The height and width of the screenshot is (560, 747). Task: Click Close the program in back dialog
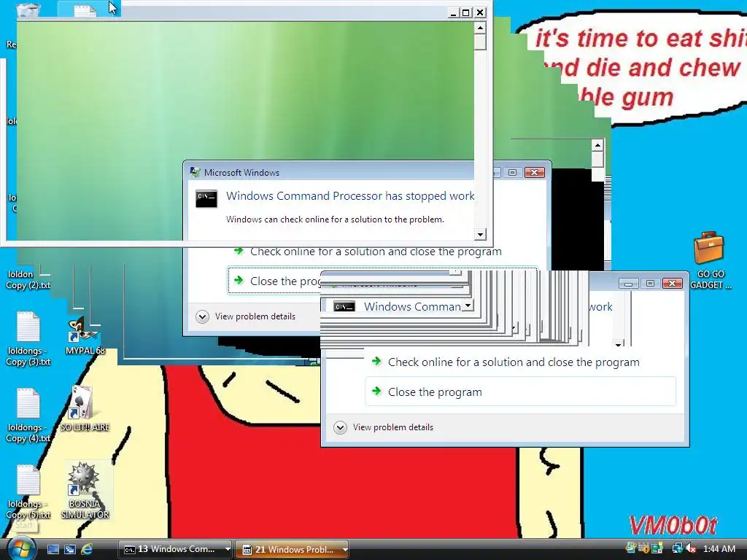tap(275, 281)
